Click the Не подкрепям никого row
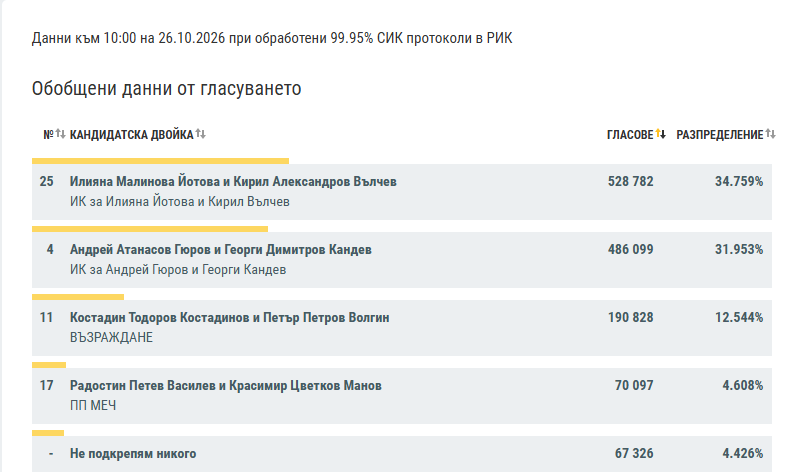Viewport: 789px width, 472px height. [x=402, y=454]
